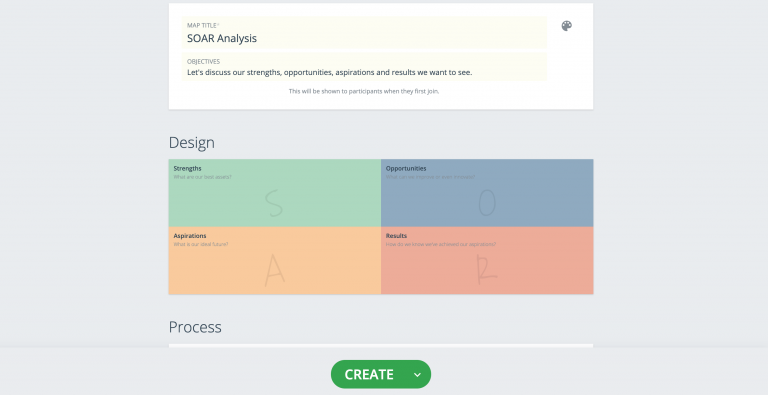Click the large S watermark letter
The width and height of the screenshot is (768, 395).
pos(274,203)
